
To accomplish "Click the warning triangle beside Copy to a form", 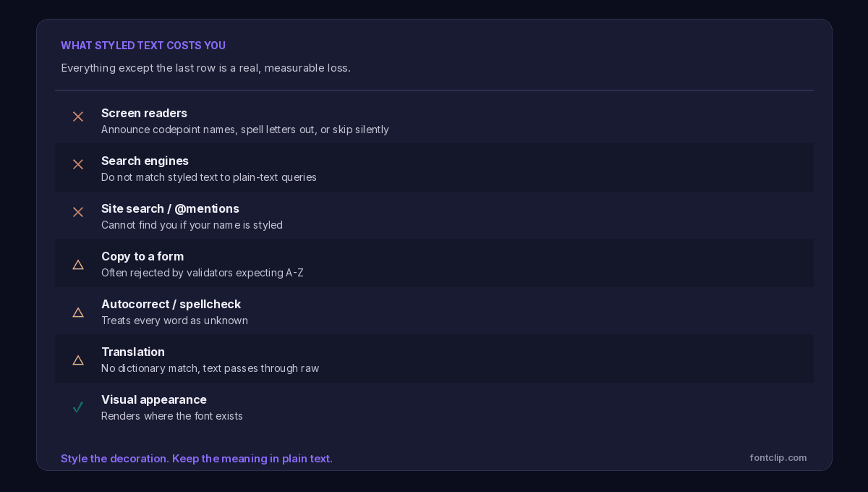I will 78,264.
